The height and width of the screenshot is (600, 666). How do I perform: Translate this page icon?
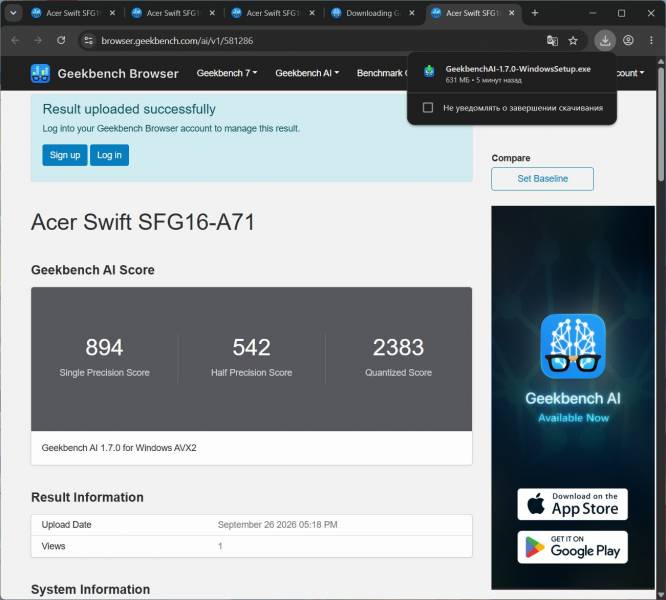(552, 40)
